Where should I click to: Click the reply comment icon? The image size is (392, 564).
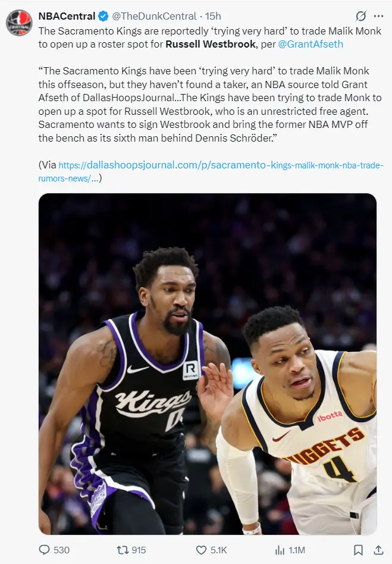click(44, 550)
